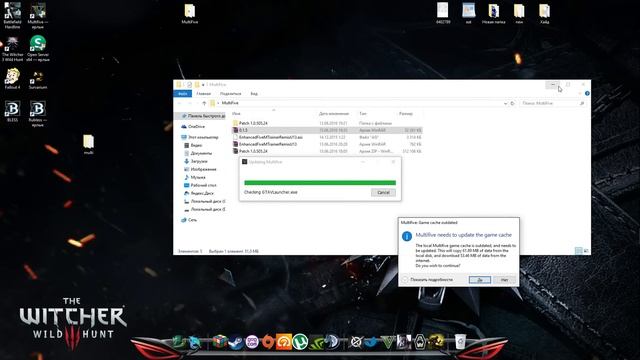Select the new folder on desktop

click(x=519, y=13)
